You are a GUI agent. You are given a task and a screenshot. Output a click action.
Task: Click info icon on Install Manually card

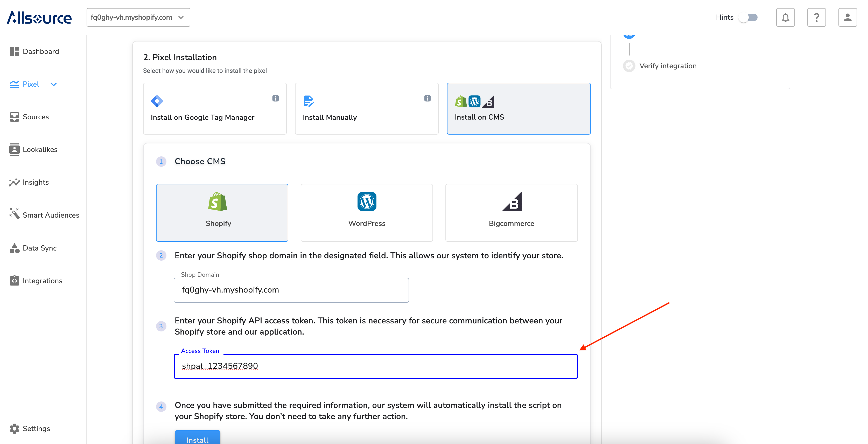tap(427, 98)
